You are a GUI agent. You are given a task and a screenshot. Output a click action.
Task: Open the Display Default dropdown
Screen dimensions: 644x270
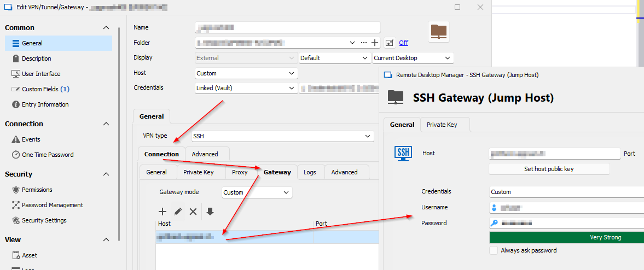click(x=335, y=58)
